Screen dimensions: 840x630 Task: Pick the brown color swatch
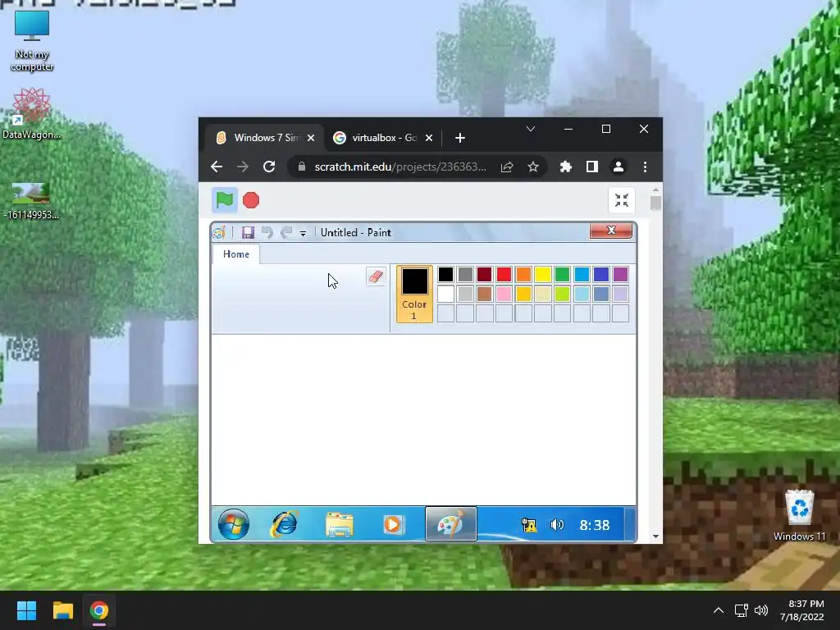point(484,294)
